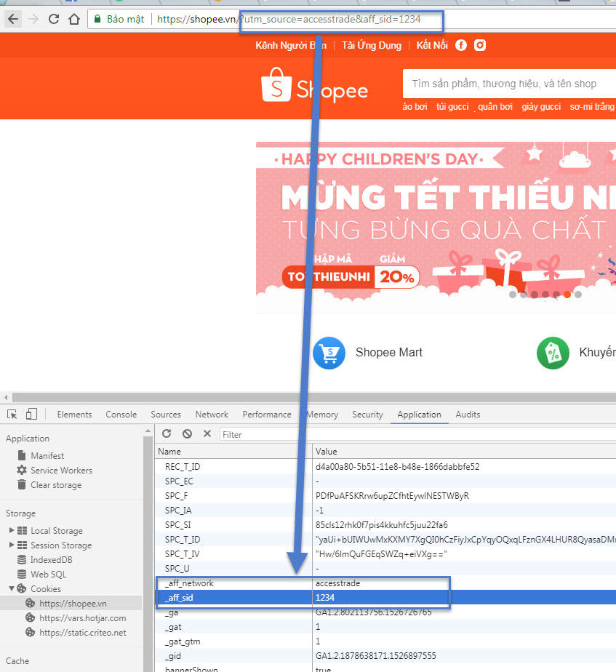This screenshot has height=672, width=616.
Task: Open the green Khuyến mãi tag icon
Action: [553, 353]
